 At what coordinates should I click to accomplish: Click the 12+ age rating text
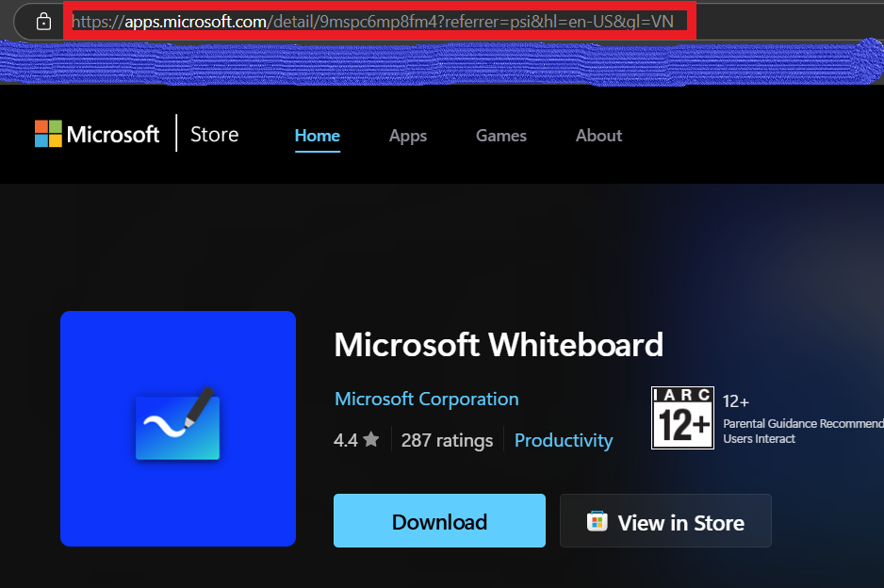[736, 401]
